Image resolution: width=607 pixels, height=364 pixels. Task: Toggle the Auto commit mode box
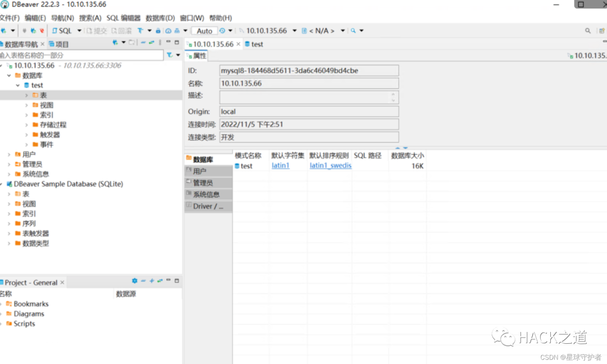coord(205,30)
